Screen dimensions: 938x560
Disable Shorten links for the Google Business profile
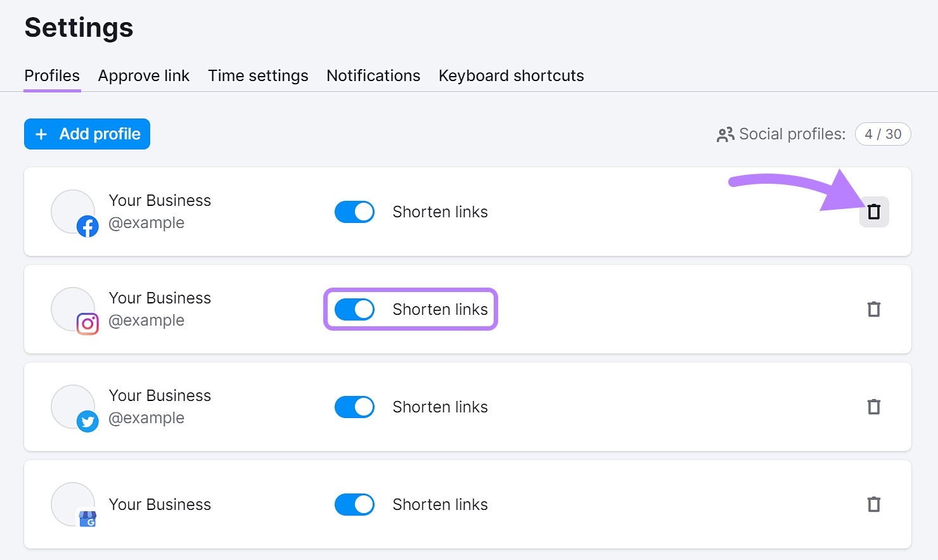(x=354, y=504)
